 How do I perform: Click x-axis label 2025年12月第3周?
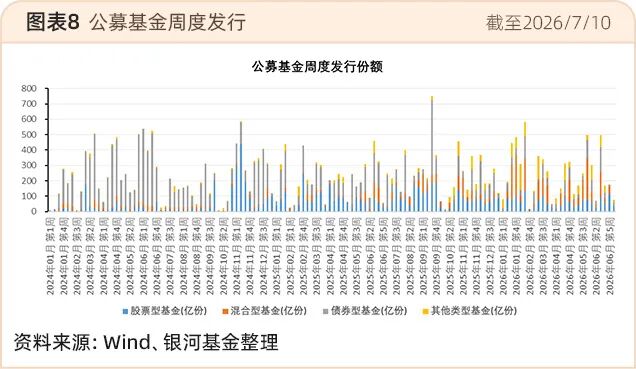point(490,256)
